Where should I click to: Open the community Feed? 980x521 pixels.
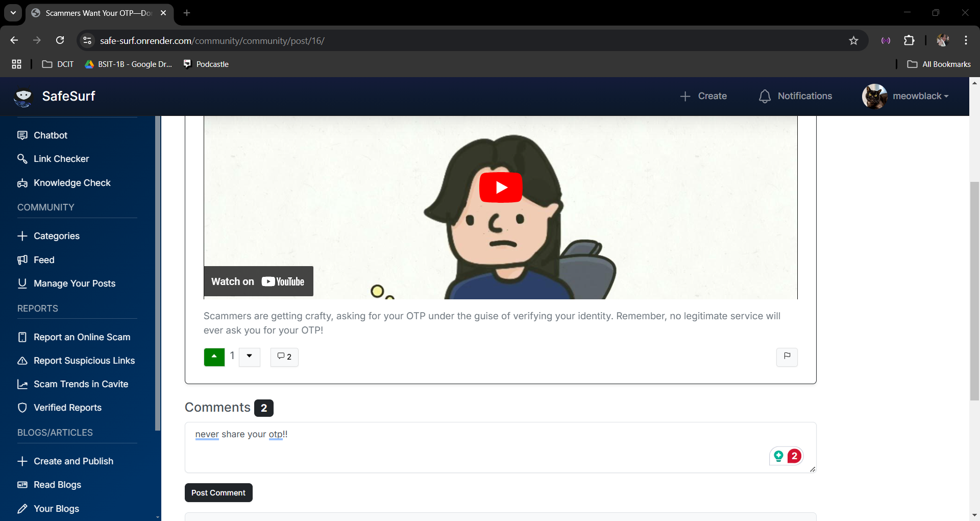(x=36, y=260)
